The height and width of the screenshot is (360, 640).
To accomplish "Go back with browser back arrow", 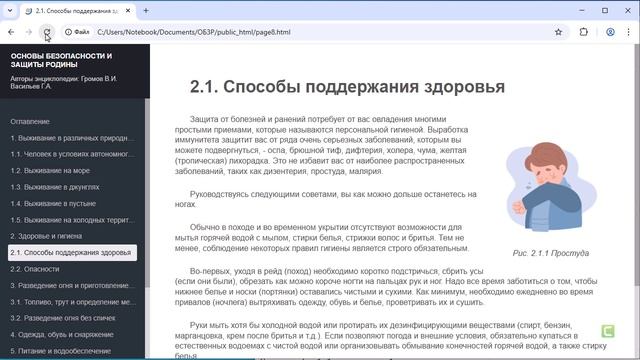I will pos(11,32).
